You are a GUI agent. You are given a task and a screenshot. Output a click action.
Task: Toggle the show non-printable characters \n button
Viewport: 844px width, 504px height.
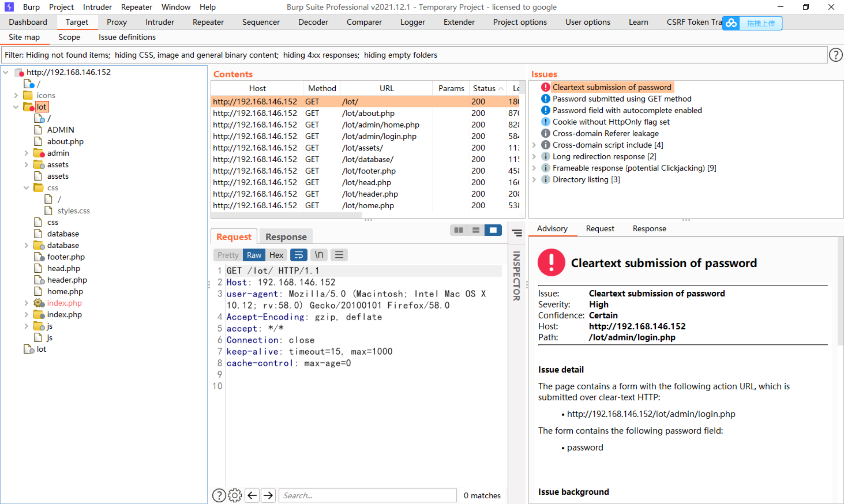point(319,255)
